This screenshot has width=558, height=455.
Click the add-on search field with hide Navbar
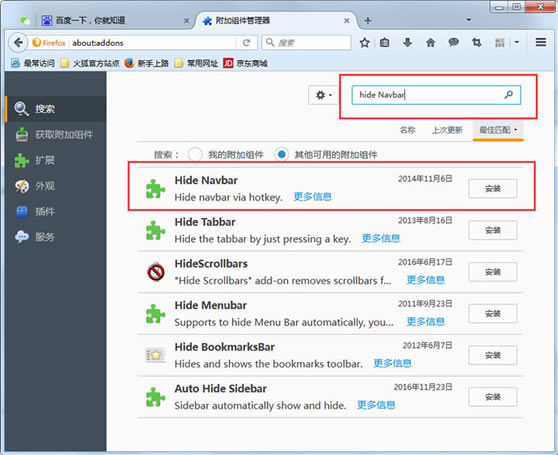coord(436,95)
